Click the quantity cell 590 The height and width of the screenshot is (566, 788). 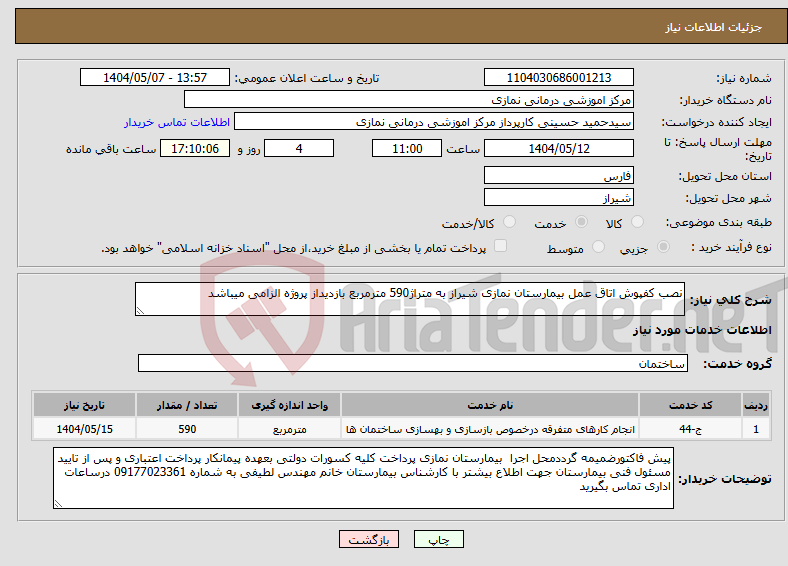tap(187, 429)
